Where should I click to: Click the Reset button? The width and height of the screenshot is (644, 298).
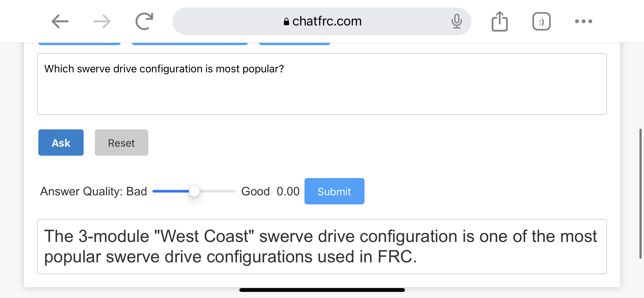pos(122,143)
